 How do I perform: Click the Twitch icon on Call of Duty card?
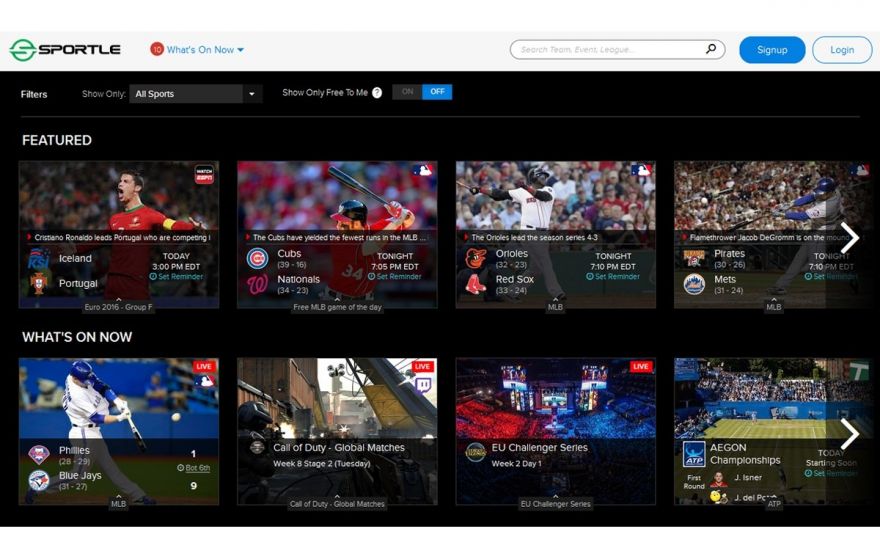point(423,384)
